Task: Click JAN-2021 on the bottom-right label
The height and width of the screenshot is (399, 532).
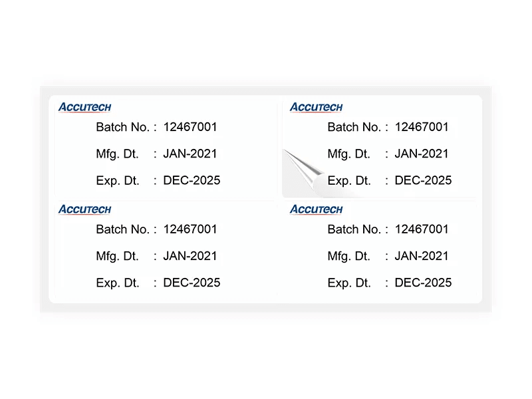Action: tap(422, 256)
